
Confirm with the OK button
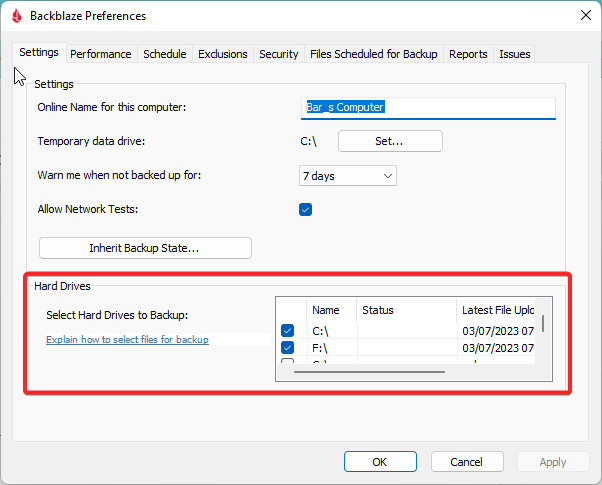[x=380, y=462]
